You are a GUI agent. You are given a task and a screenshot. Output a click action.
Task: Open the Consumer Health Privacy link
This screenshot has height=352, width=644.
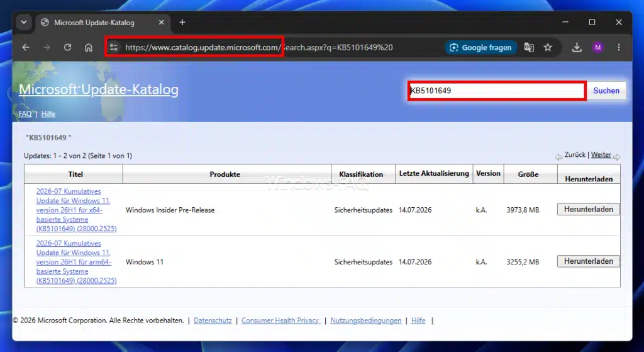(x=280, y=321)
